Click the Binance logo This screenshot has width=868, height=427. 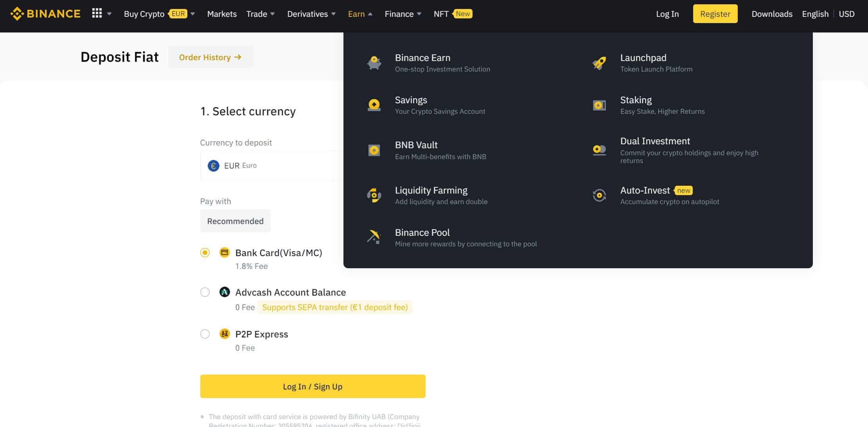[x=45, y=14]
